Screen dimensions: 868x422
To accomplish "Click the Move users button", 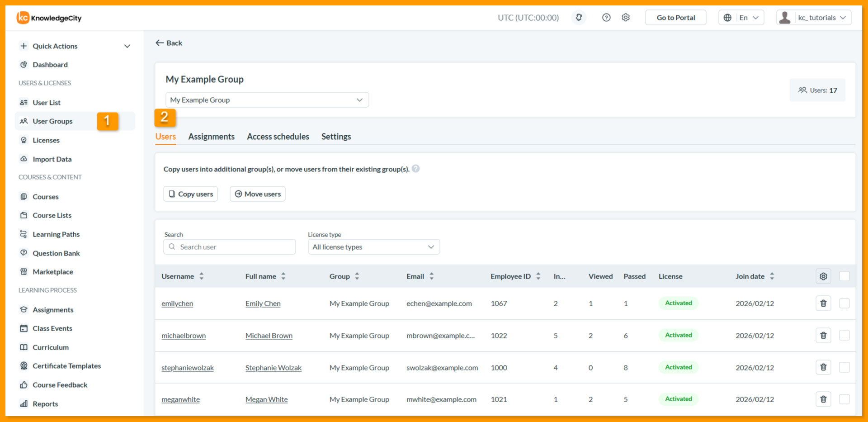I will pos(258,194).
